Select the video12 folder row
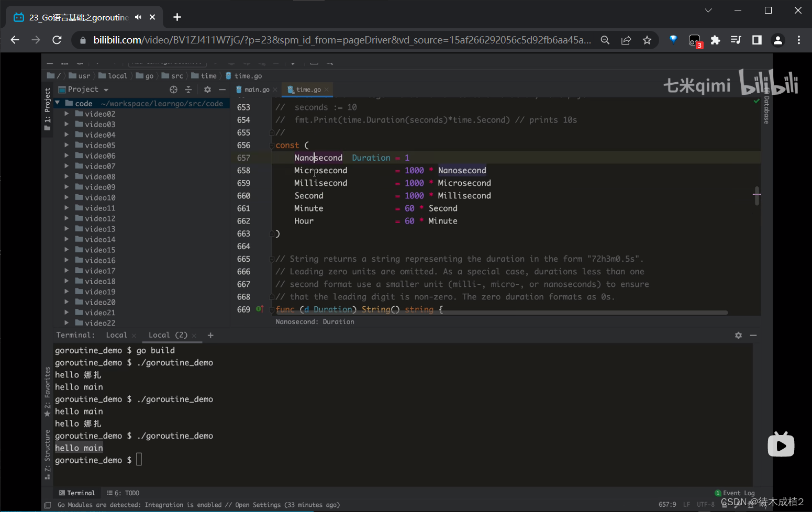Viewport: 812px width, 512px height. [141, 218]
